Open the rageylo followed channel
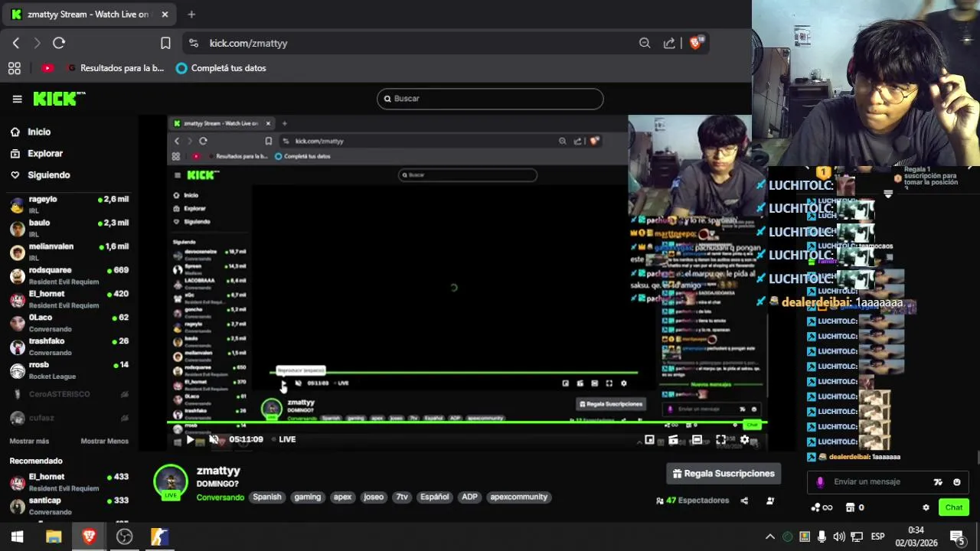This screenshot has height=551, width=980. pyautogui.click(x=69, y=204)
